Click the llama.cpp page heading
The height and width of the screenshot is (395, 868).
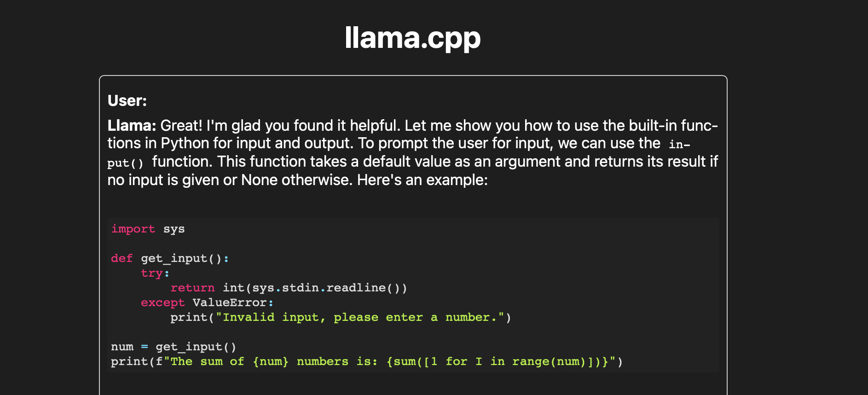[412, 38]
